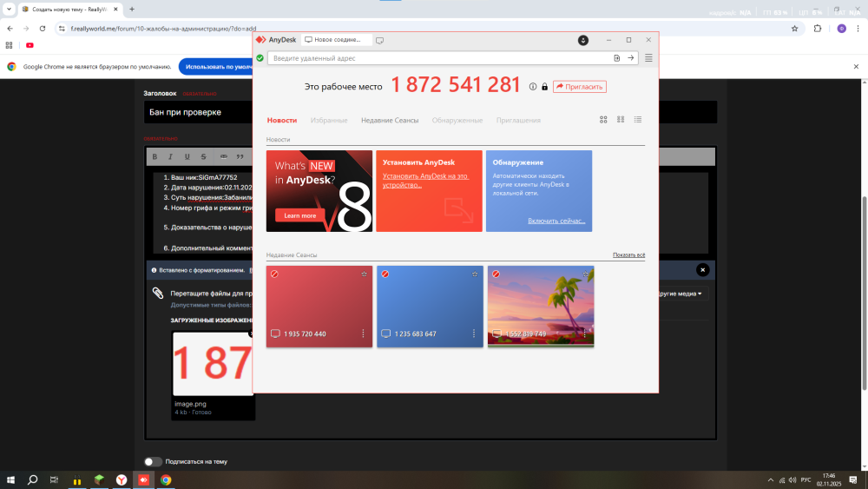Click the Chrome address bar URL

pyautogui.click(x=163, y=29)
